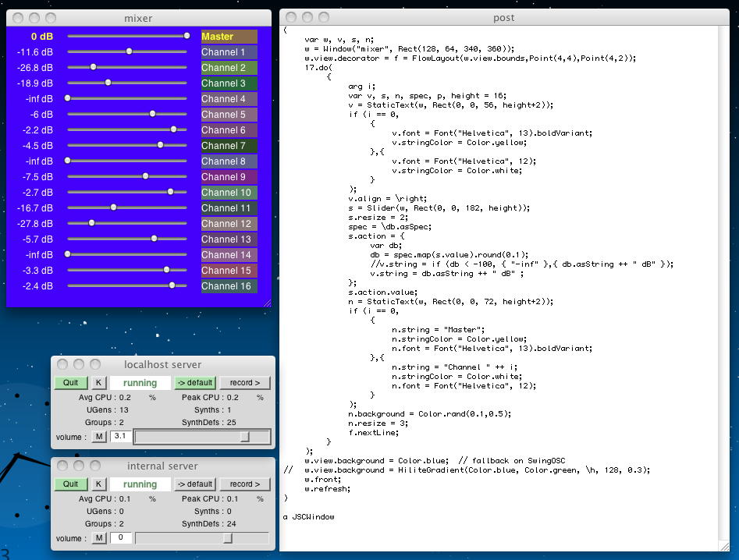Set localhost server as default
739x560 pixels.
click(x=194, y=383)
